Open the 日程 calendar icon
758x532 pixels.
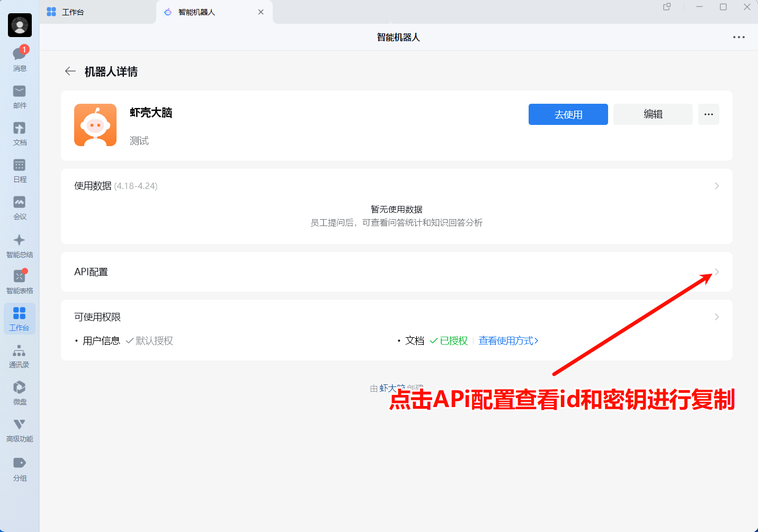(20, 171)
